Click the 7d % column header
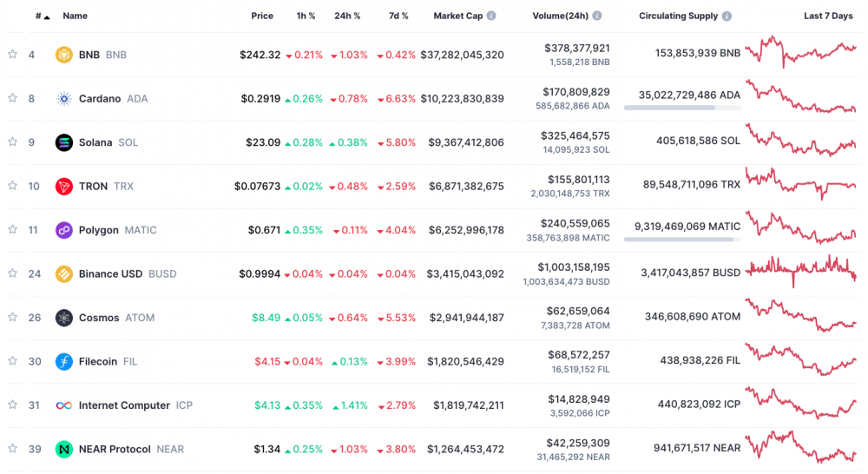The image size is (868, 474). tap(398, 16)
